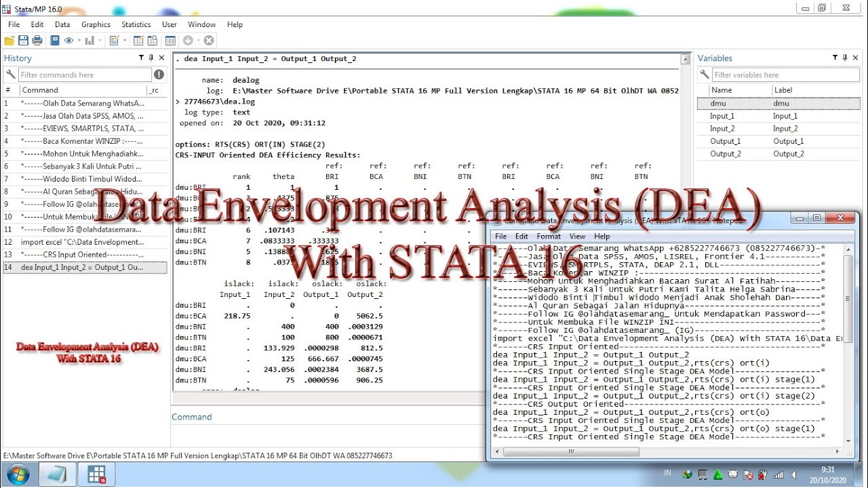Image resolution: width=868 pixels, height=488 pixels.
Task: Click the Filter variables here field
Action: (787, 75)
